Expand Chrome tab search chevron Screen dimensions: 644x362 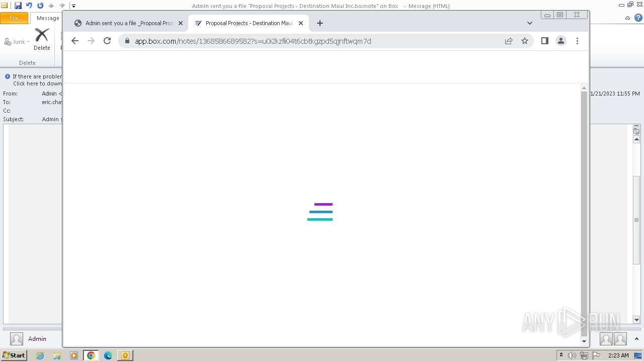pyautogui.click(x=530, y=23)
